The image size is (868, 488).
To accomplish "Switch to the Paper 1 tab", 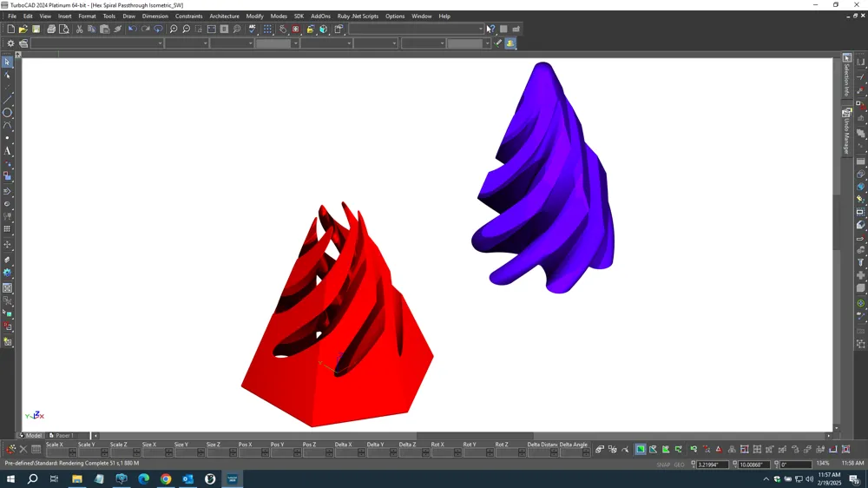I will click(61, 435).
